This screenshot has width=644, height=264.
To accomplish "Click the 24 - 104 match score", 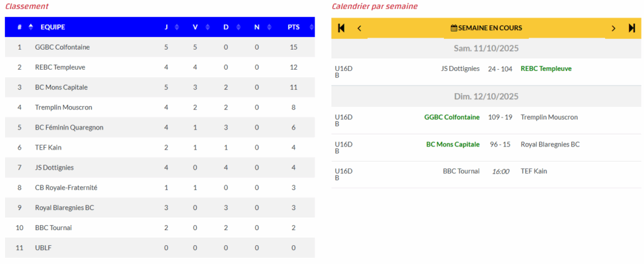I will (500, 69).
